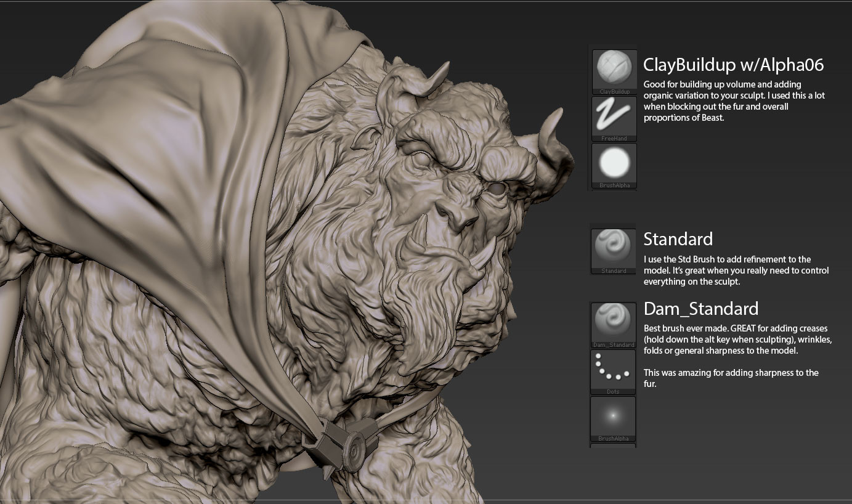Screen dimensions: 852x504
Task: Choose the FreeHand stroke icon
Action: coord(614,119)
